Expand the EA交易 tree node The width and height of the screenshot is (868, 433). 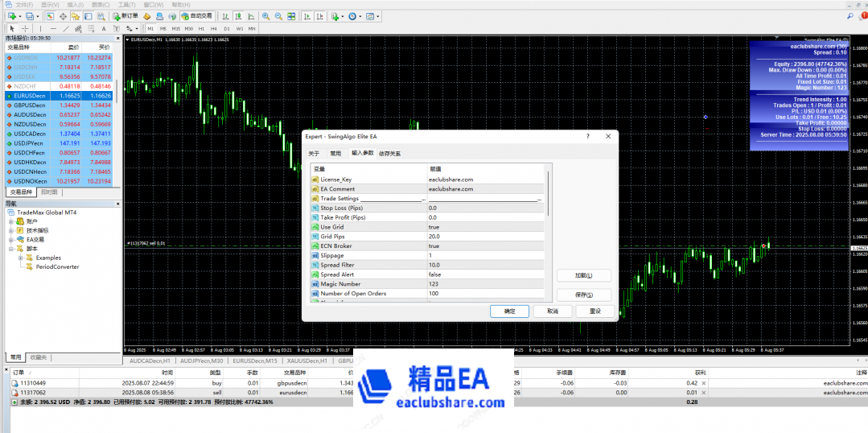point(11,239)
